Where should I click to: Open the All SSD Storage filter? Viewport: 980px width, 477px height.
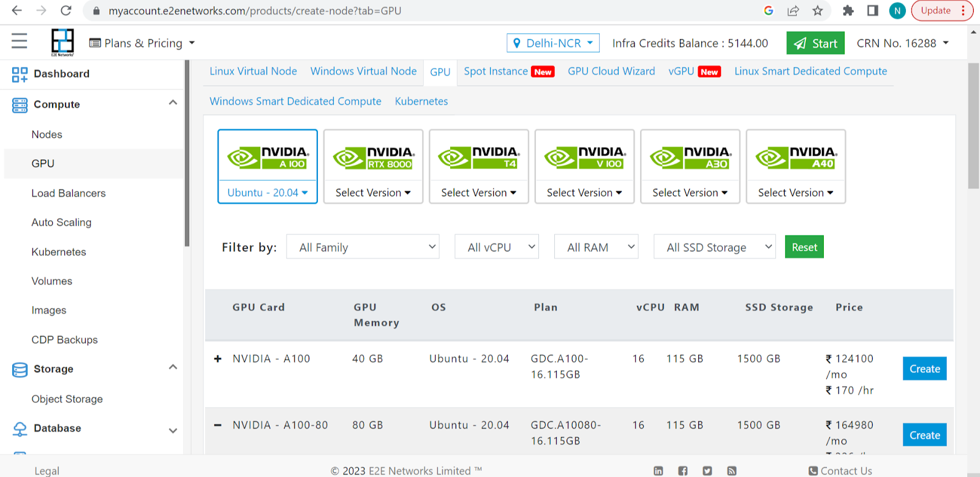click(714, 247)
